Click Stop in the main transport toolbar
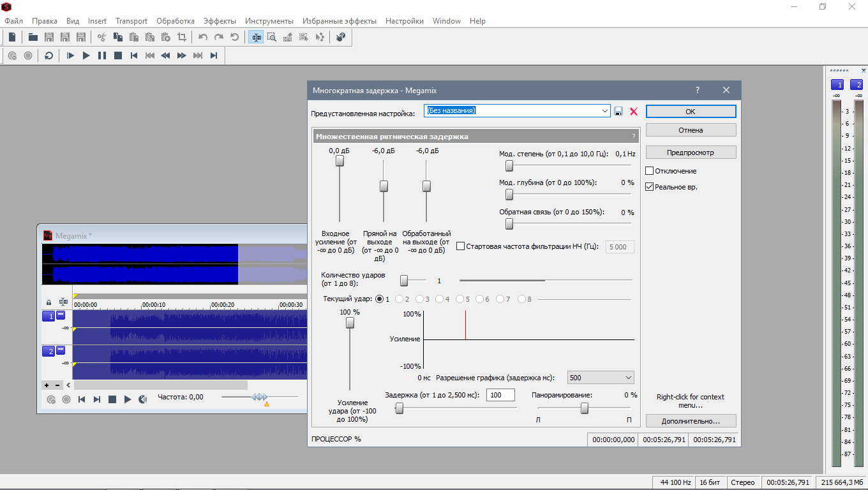This screenshot has height=490, width=868. click(118, 56)
